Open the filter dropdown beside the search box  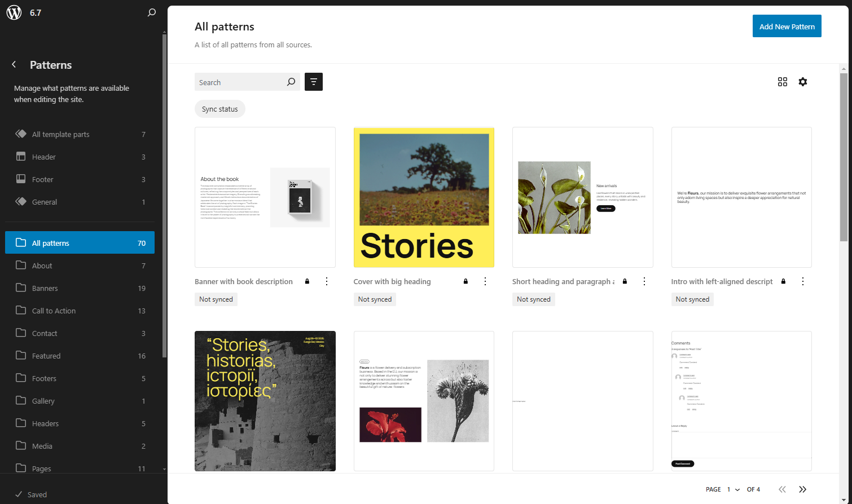[314, 82]
